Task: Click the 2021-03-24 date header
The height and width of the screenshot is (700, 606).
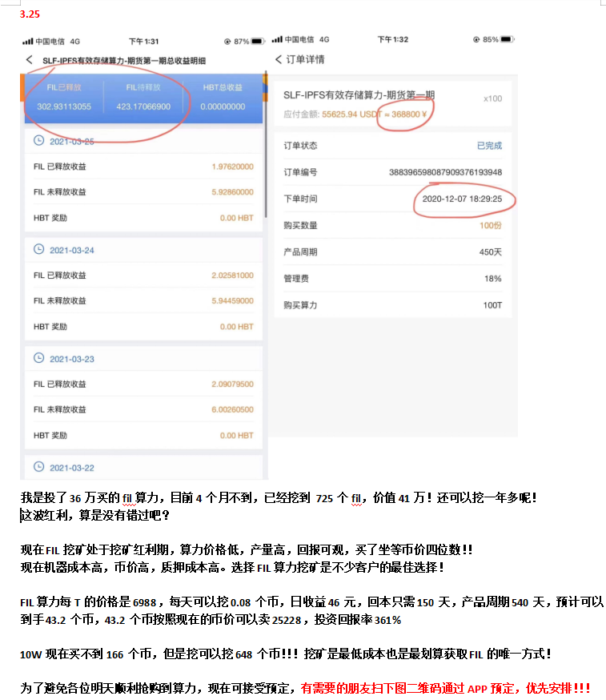Action: coord(72,251)
